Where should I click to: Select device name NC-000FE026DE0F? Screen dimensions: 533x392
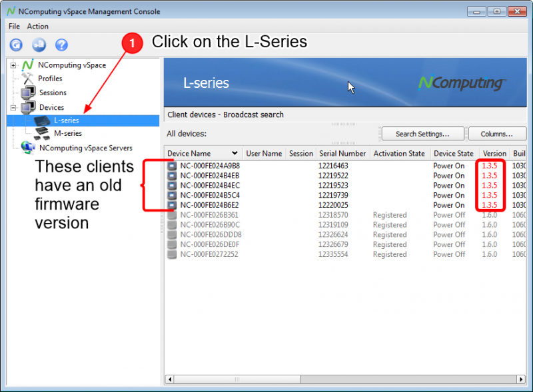(x=210, y=244)
